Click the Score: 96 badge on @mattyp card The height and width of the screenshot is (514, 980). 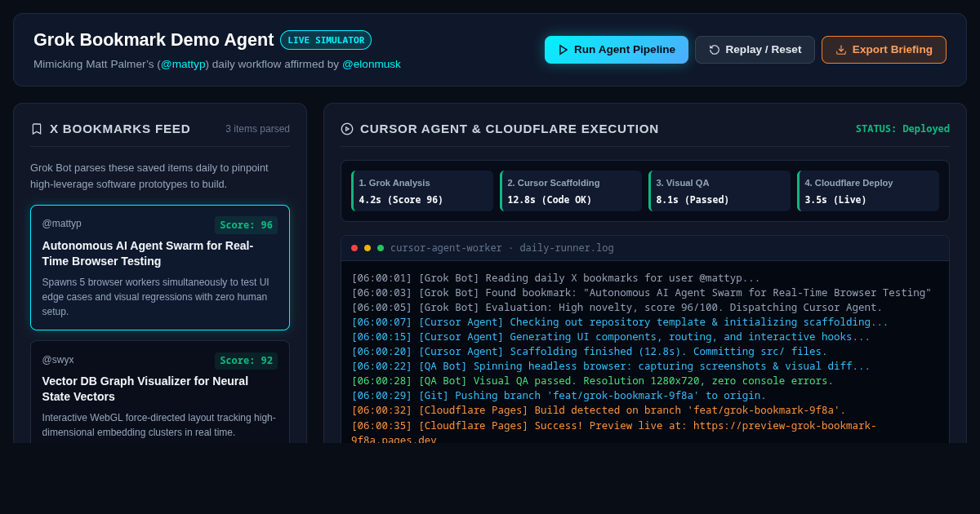pos(246,225)
